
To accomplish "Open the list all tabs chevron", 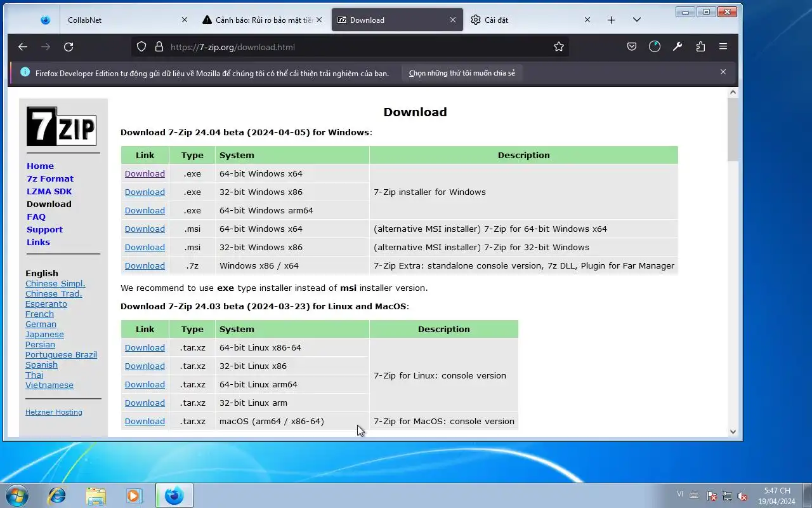I will [636, 20].
